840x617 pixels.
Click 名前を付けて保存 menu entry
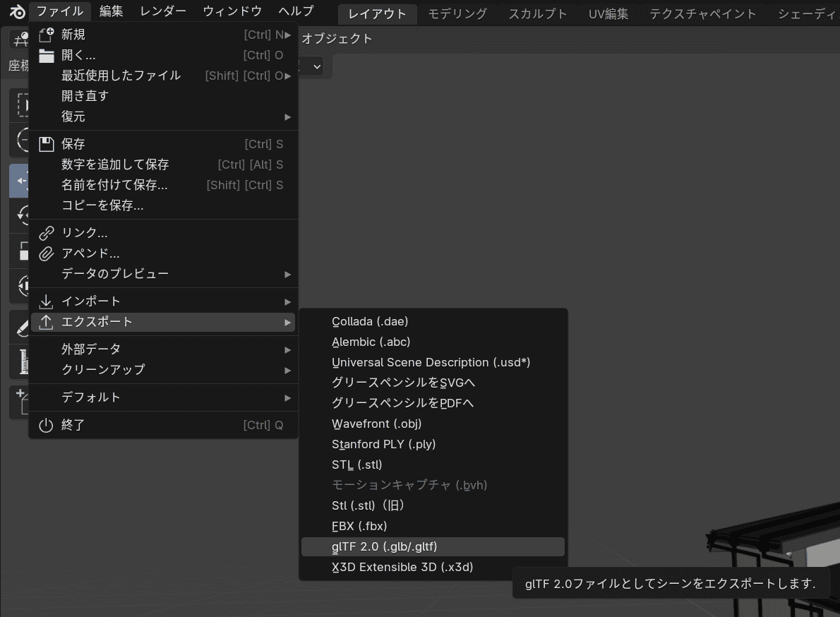(x=114, y=185)
